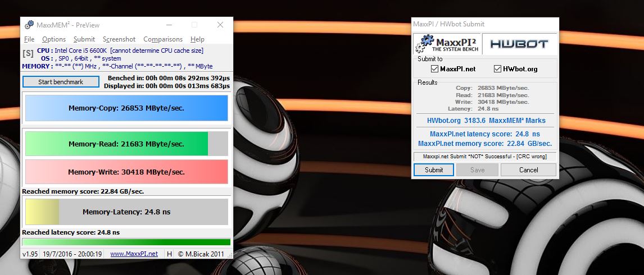Click the Start benchmark button
644x275 pixels.
pos(61,82)
